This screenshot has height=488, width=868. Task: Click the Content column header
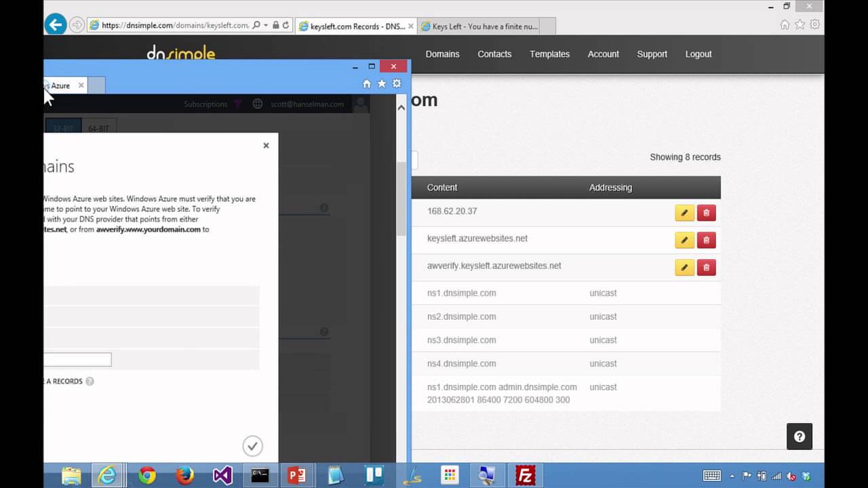click(442, 188)
